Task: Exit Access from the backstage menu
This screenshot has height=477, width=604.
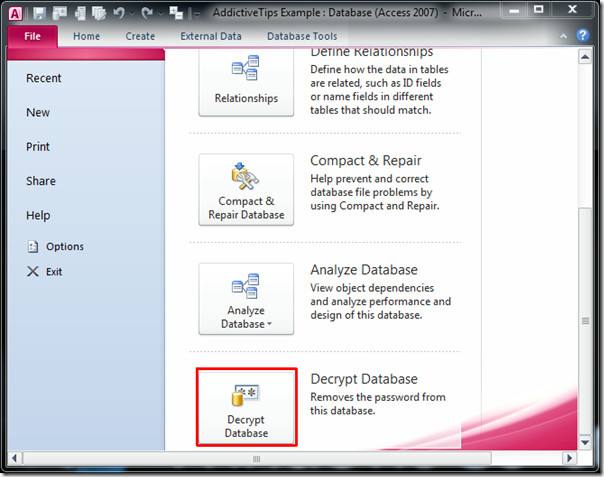Action: 45,272
